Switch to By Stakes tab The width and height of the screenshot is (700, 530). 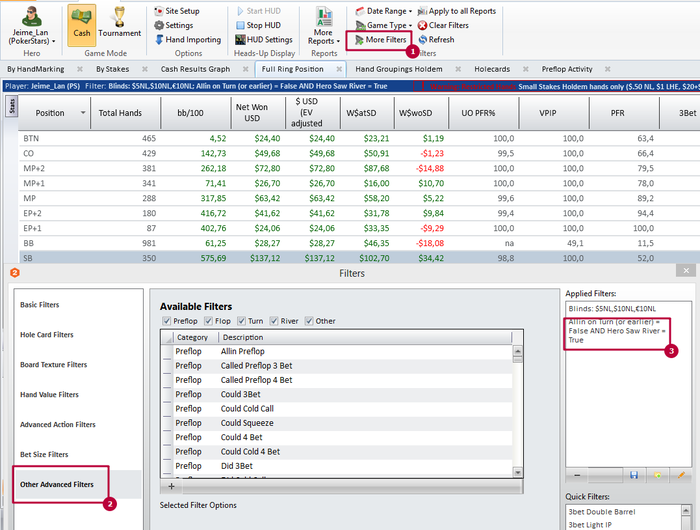[112, 69]
